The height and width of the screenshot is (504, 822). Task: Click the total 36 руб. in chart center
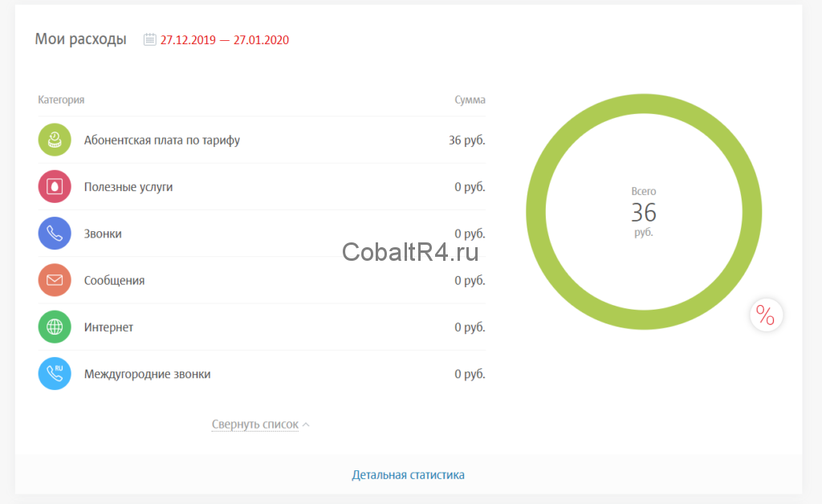[643, 213]
